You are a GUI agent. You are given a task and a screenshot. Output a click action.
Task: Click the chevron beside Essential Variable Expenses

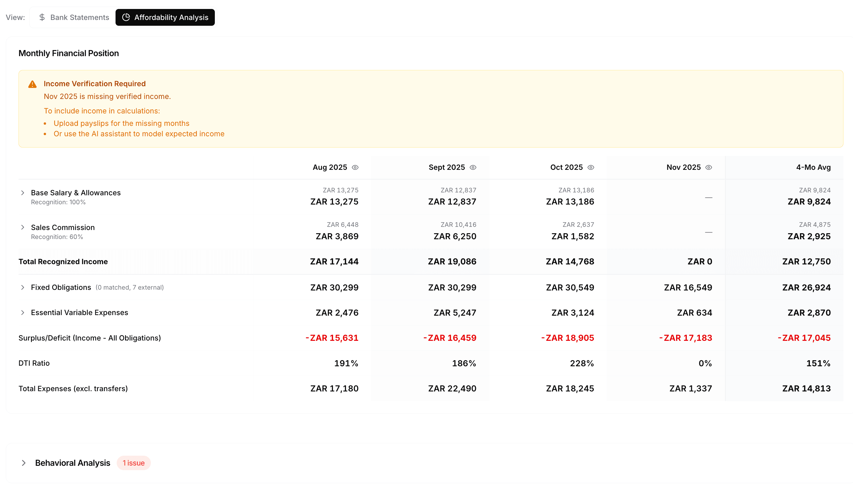pos(23,312)
